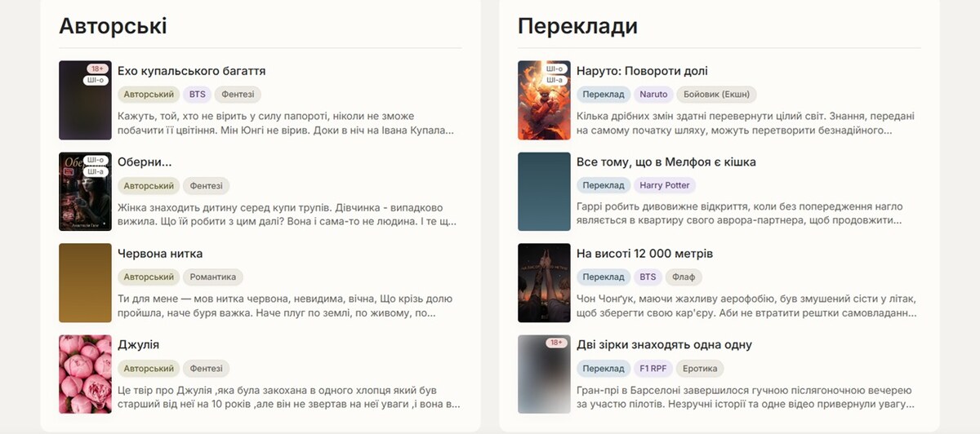Select BTS tag under 'На висоті 12 000 метрів'
The height and width of the screenshot is (434, 980).
pos(648,277)
